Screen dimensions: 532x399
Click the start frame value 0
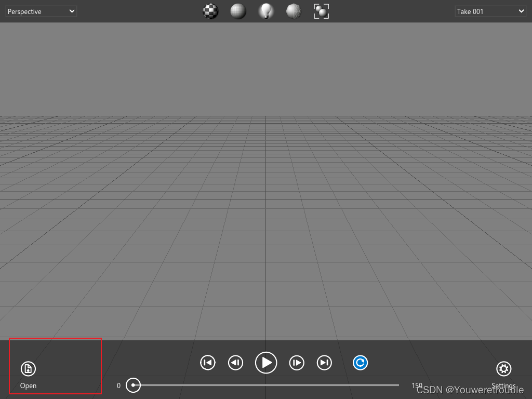(x=119, y=385)
